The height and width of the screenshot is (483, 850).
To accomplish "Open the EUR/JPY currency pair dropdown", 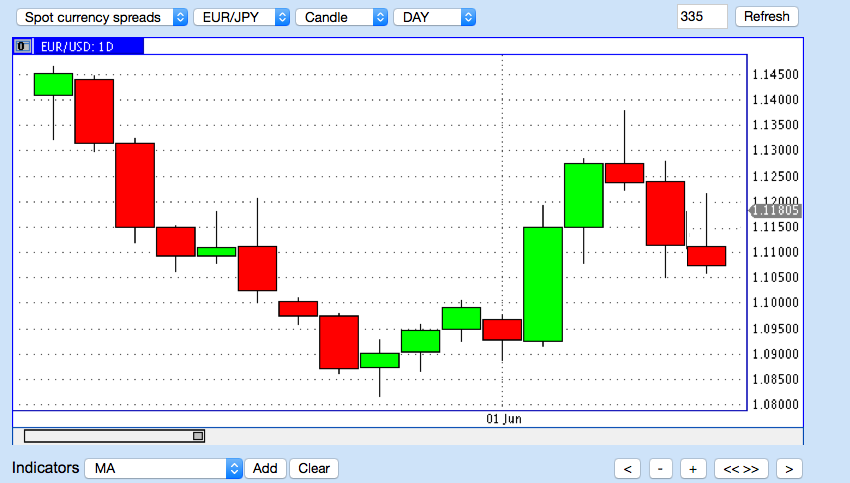I will click(x=242, y=17).
